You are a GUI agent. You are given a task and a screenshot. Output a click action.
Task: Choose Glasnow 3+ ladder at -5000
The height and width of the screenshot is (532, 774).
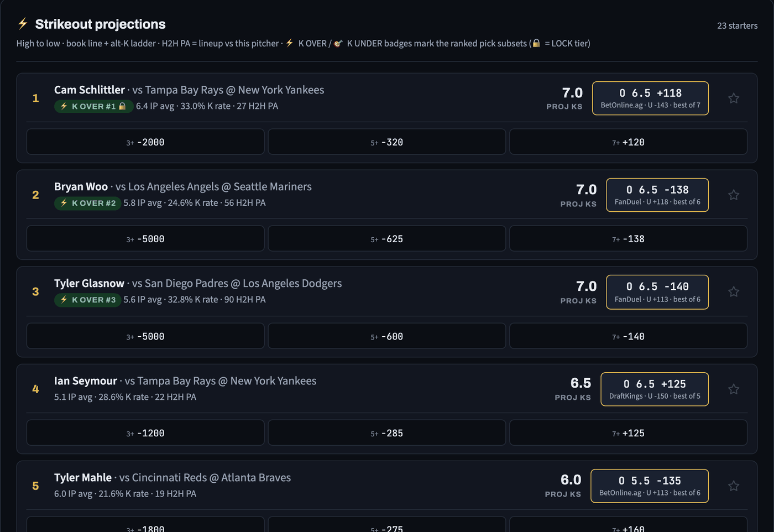(x=145, y=336)
